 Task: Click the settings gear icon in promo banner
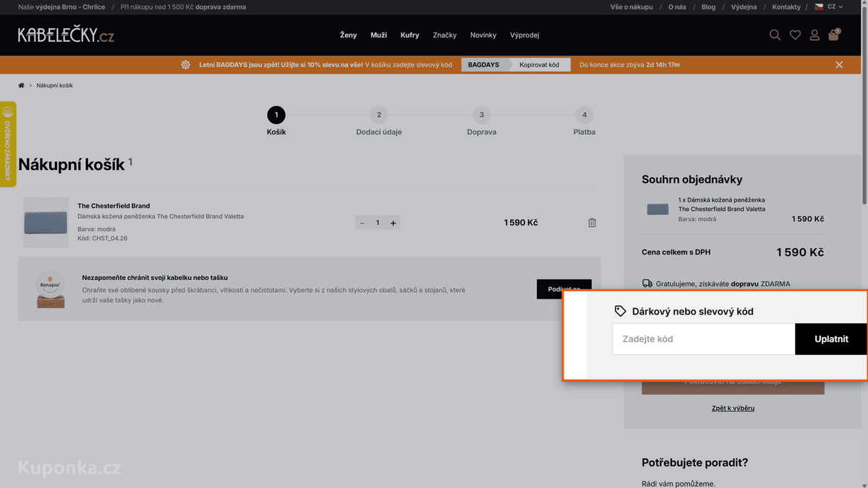(x=186, y=64)
